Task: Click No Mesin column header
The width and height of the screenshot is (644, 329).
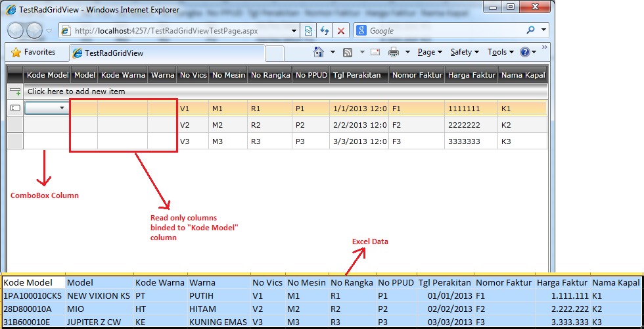Action: tap(229, 75)
